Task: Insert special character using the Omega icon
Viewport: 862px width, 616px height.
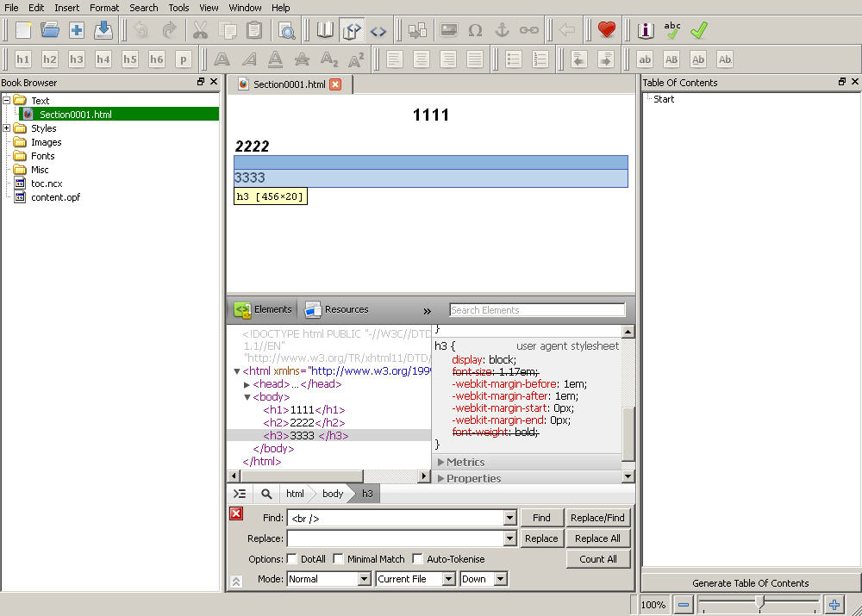Action: pos(475,30)
